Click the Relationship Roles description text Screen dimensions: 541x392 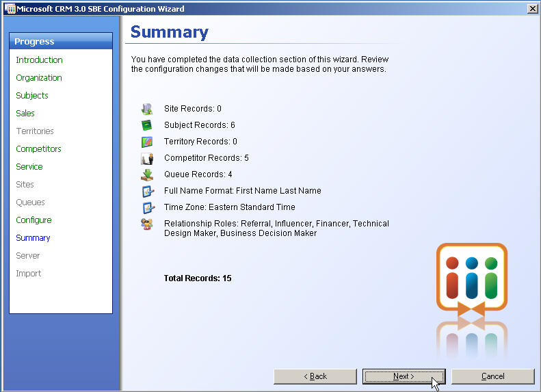277,228
